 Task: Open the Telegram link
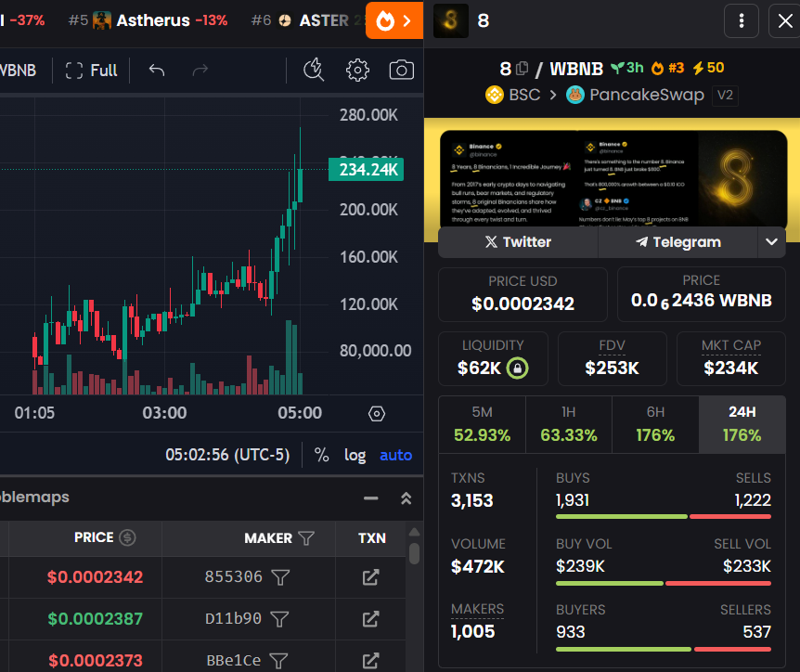pos(678,242)
